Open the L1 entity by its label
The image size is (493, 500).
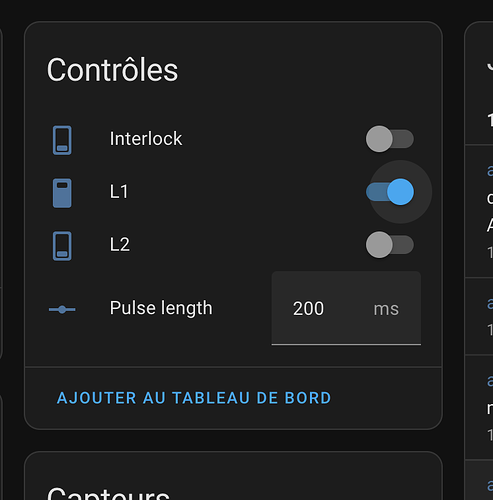click(x=119, y=192)
